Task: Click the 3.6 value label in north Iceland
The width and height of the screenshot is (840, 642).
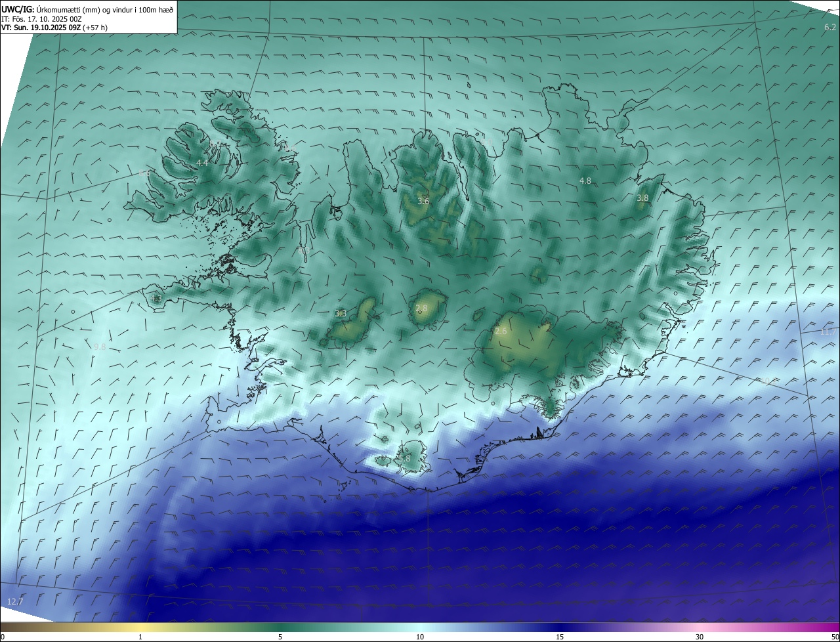Action: pos(423,201)
